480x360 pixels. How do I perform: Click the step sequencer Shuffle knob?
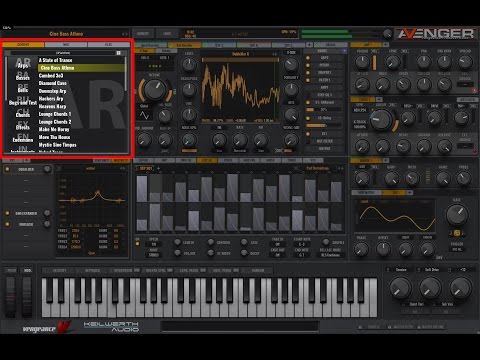click(326, 242)
